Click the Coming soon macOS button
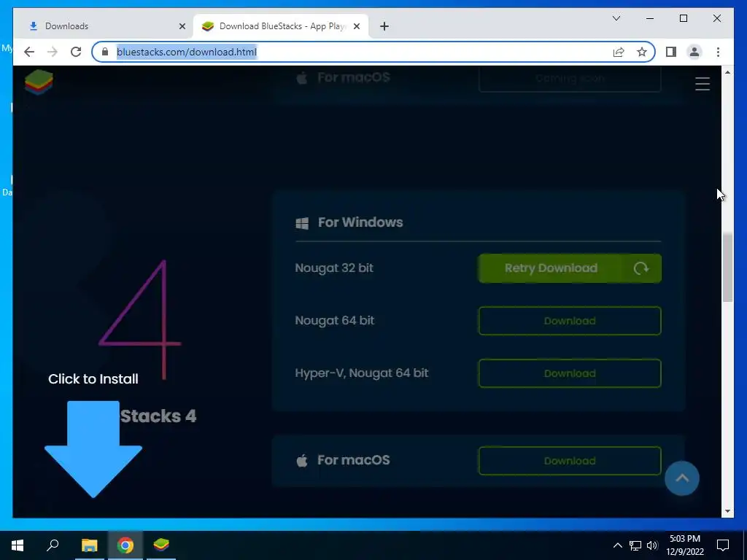The image size is (747, 560). 570,78
